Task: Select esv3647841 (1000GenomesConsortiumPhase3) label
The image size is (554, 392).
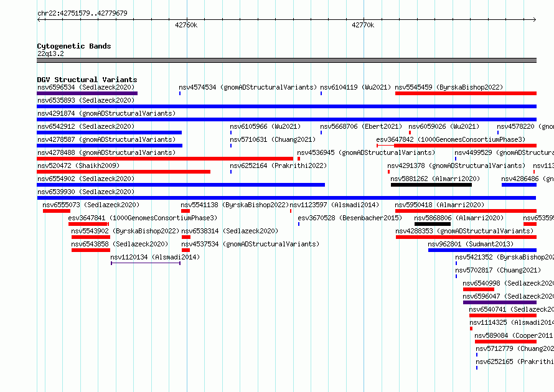Action: click(143, 218)
